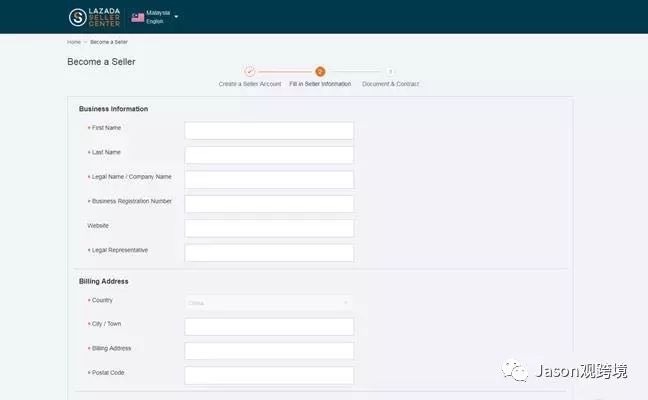Click the Billing Address input field

pyautogui.click(x=269, y=351)
